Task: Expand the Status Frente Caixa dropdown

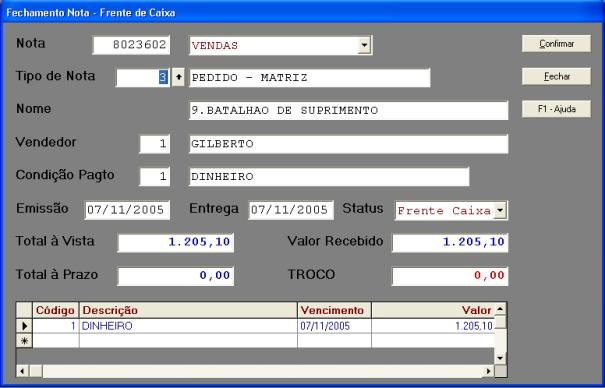Action: coord(500,211)
